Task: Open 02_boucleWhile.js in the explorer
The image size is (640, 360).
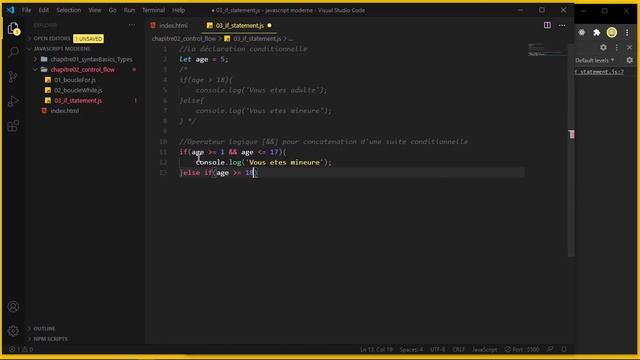Action: click(78, 90)
